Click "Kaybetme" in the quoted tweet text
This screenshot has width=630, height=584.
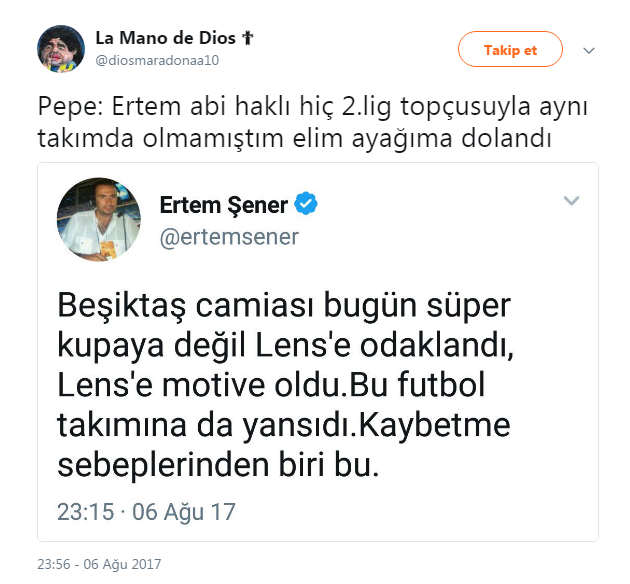pyautogui.click(x=435, y=427)
